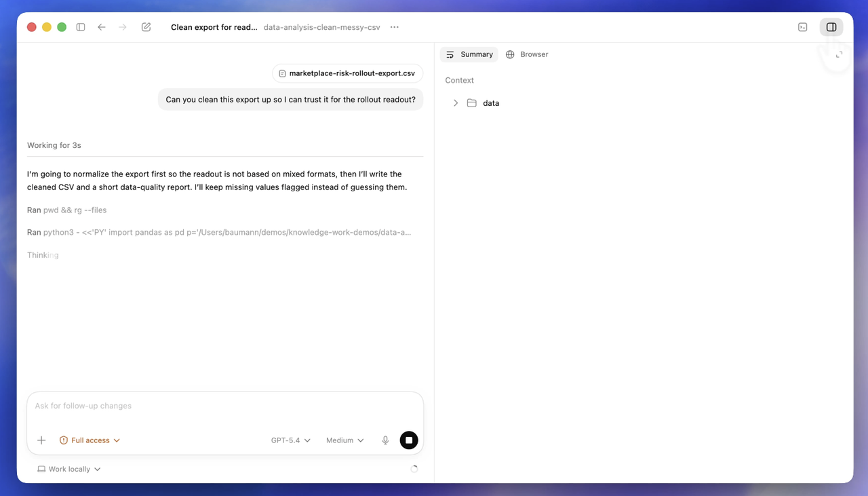Click the 'Working for 3s' status line
Image resolution: width=868 pixels, height=496 pixels.
[x=54, y=145]
